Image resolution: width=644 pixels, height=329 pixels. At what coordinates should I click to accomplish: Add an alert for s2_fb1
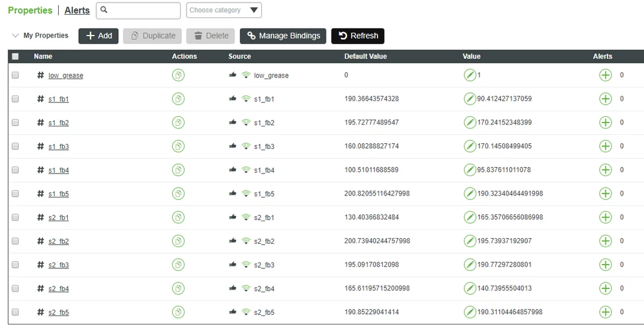606,217
